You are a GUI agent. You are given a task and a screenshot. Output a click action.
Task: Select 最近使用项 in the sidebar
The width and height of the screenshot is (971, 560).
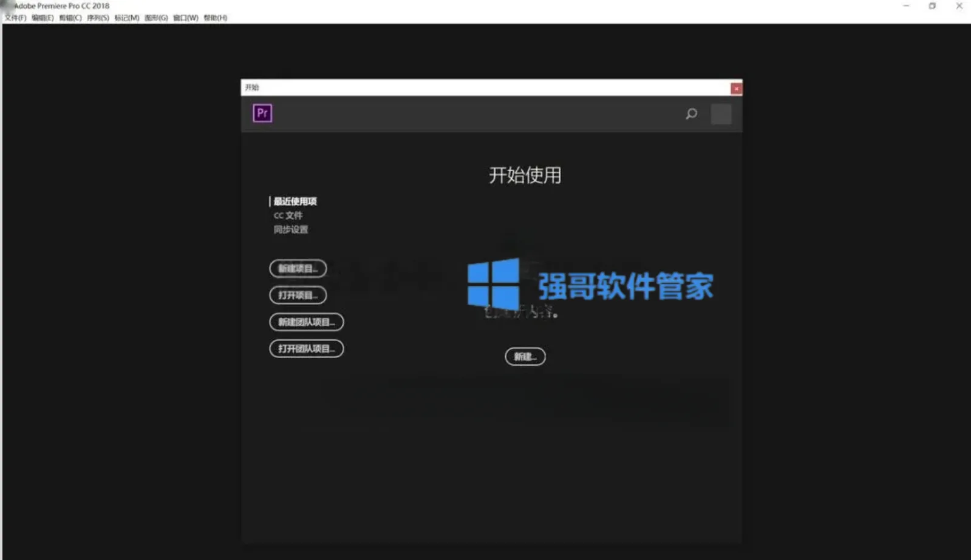click(x=295, y=201)
